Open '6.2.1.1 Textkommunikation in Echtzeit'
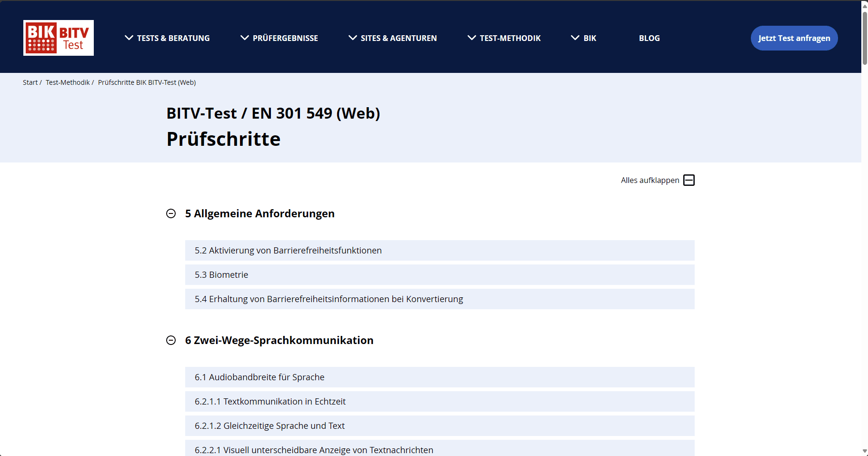The image size is (868, 456). (x=439, y=401)
